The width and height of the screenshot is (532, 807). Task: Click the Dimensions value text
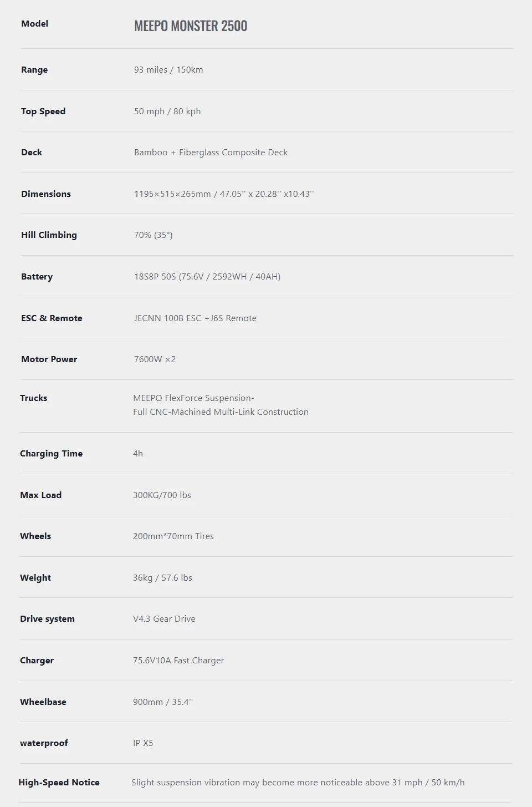(x=224, y=194)
